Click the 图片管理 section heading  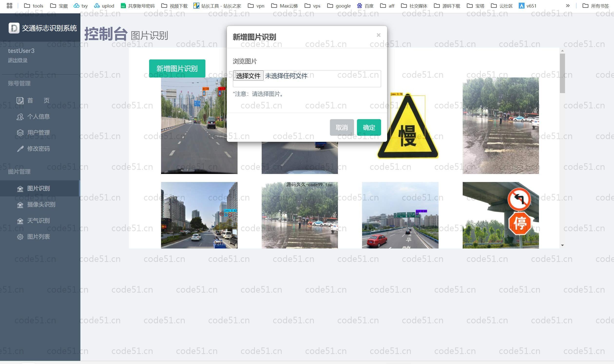click(19, 172)
